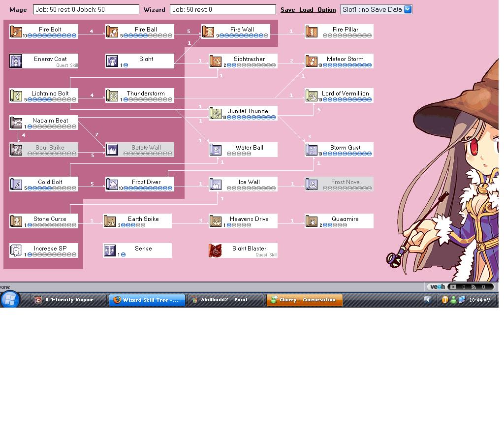Click the Napalm Beat skill icon
This screenshot has width=504, height=439.
coord(16,123)
